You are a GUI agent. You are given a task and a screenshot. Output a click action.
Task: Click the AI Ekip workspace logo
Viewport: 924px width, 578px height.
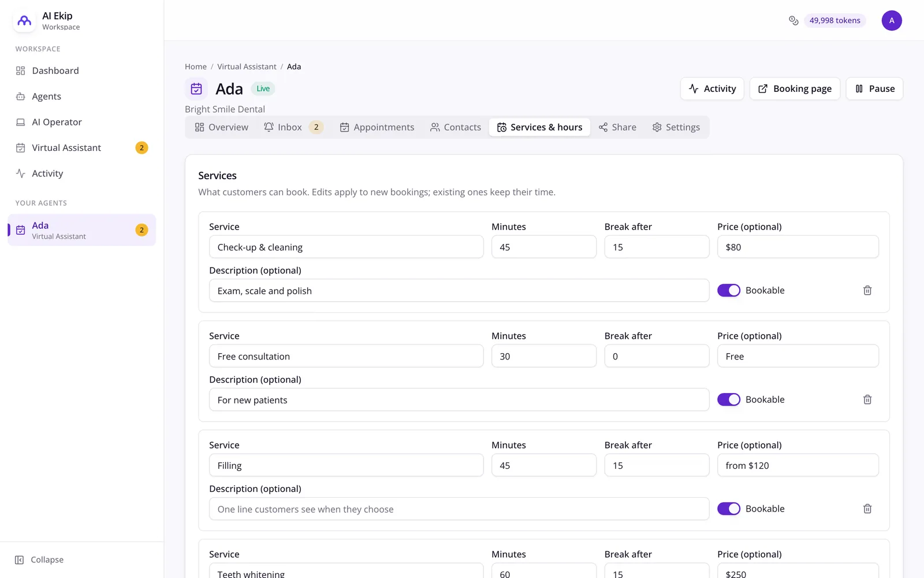coord(24,21)
